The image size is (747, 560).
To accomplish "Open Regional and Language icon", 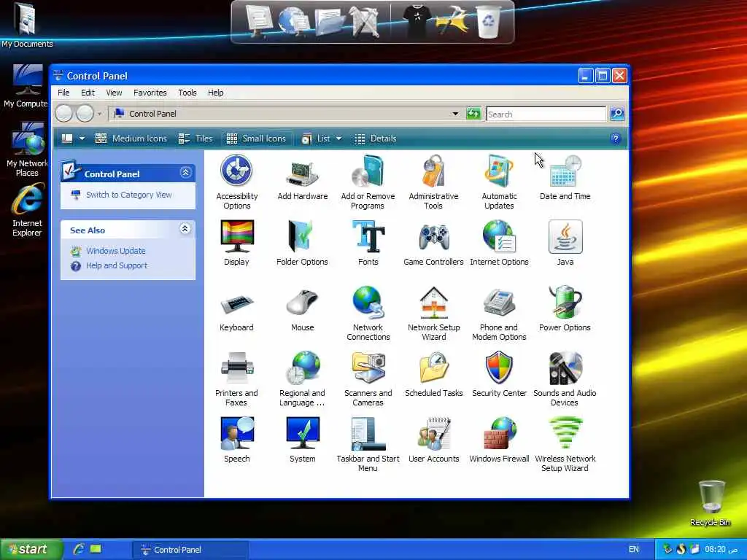I will (x=303, y=378).
